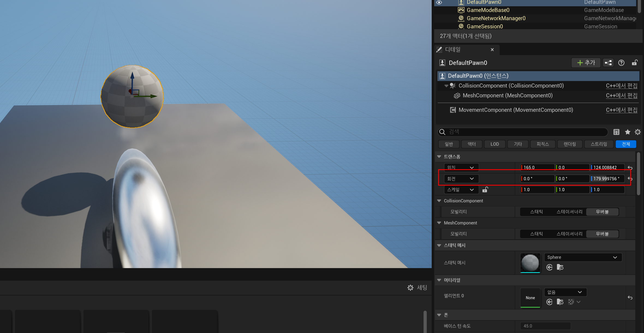Set CollisionComponent mobility to 스태틱
Image resolution: width=644 pixels, height=333 pixels.
pyautogui.click(x=536, y=212)
